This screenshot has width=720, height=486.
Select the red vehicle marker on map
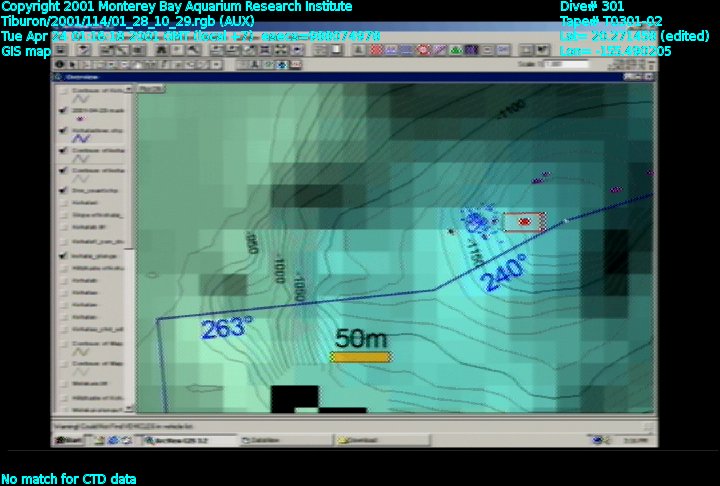(524, 222)
